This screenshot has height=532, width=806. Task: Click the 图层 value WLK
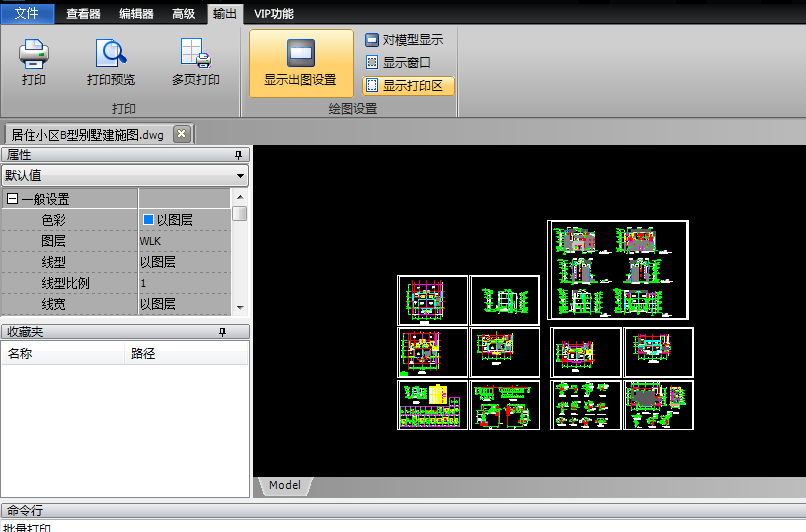(151, 241)
